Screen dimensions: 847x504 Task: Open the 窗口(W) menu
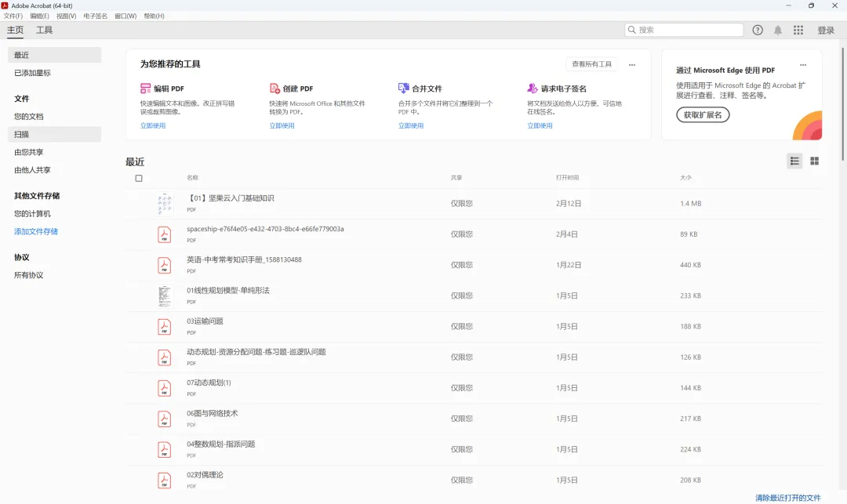pyautogui.click(x=125, y=16)
